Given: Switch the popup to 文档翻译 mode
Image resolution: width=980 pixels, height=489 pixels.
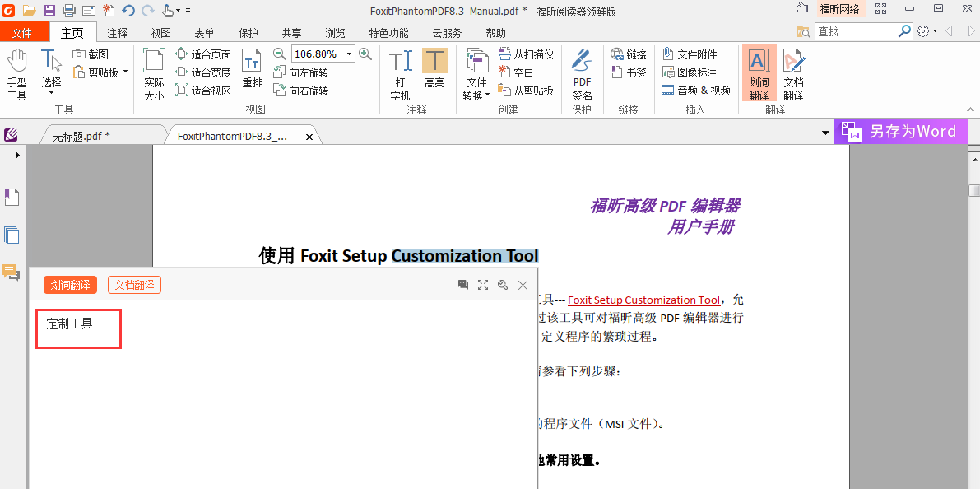Looking at the screenshot, I should [x=134, y=285].
